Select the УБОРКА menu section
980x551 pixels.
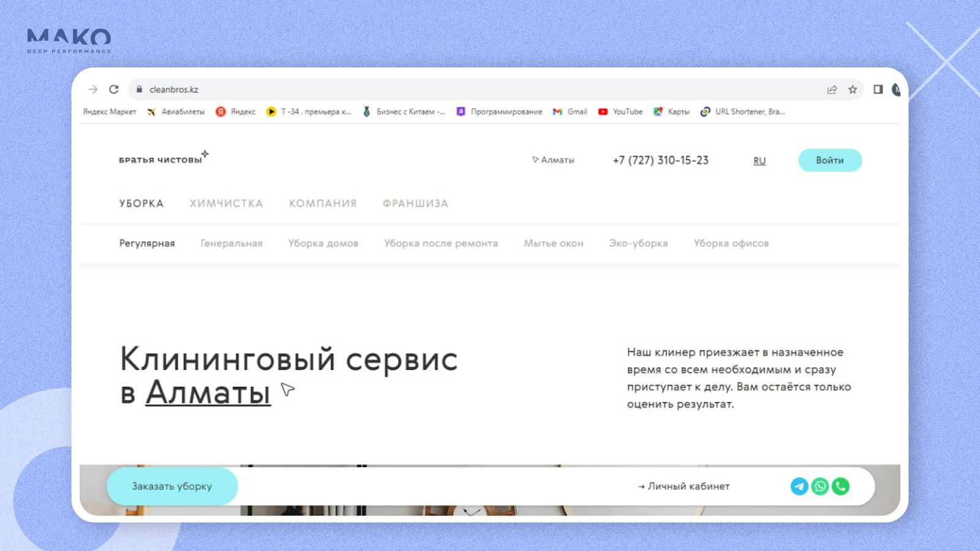pyautogui.click(x=141, y=203)
